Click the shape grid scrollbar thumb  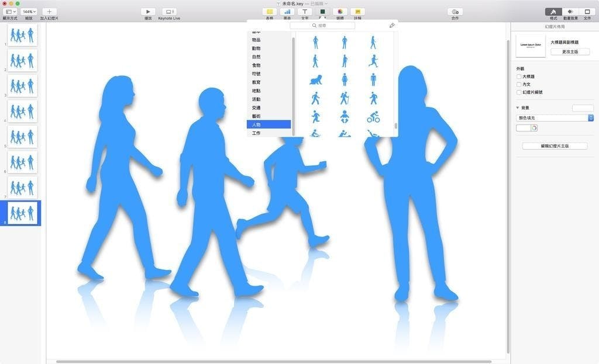(x=396, y=126)
